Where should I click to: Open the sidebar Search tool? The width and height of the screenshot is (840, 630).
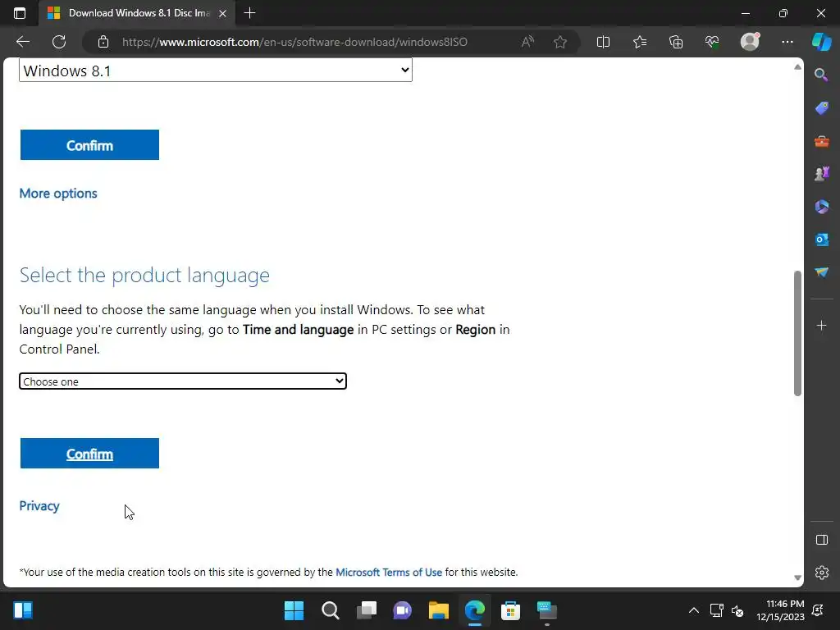821,75
